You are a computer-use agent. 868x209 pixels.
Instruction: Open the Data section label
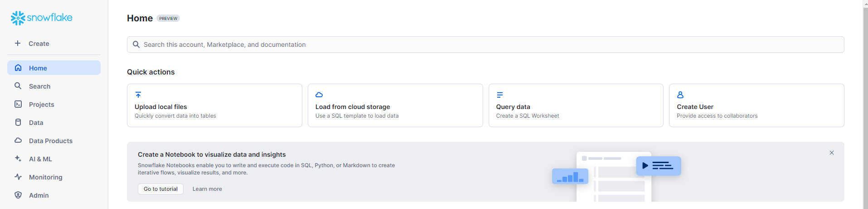pyautogui.click(x=36, y=123)
